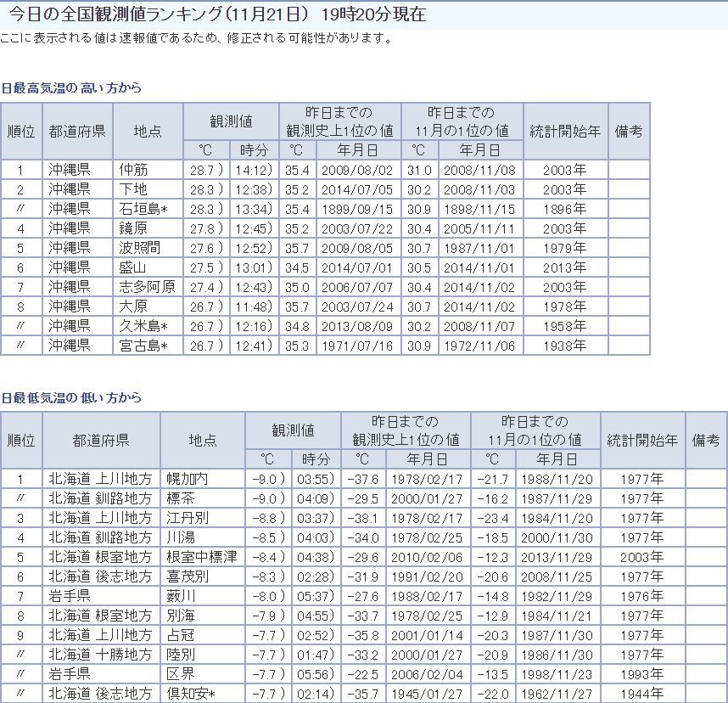
Task: Select the station name 別海
Action: (181, 616)
